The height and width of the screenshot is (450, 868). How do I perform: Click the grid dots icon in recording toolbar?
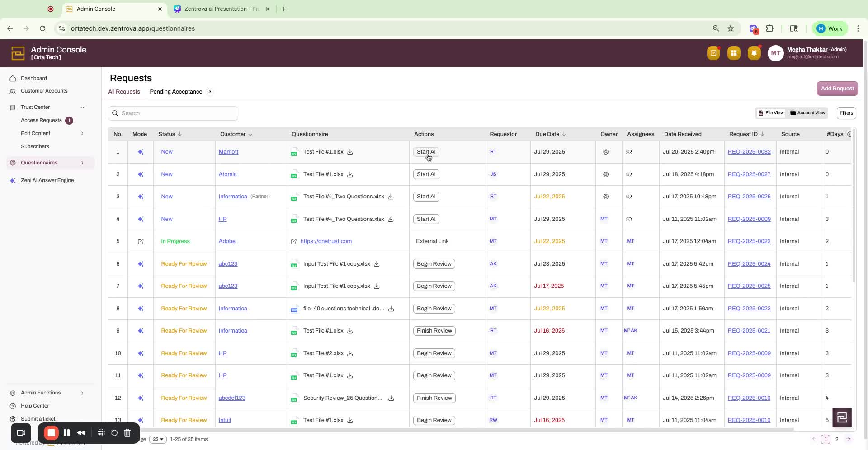(101, 433)
